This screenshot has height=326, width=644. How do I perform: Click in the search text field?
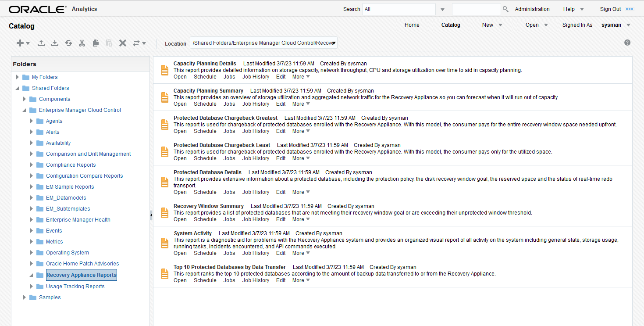tap(476, 9)
